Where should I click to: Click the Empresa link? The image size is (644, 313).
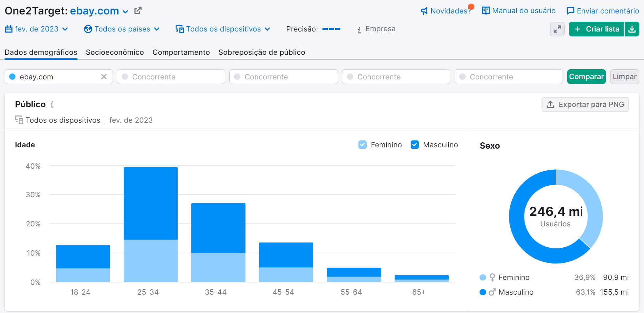pos(380,29)
